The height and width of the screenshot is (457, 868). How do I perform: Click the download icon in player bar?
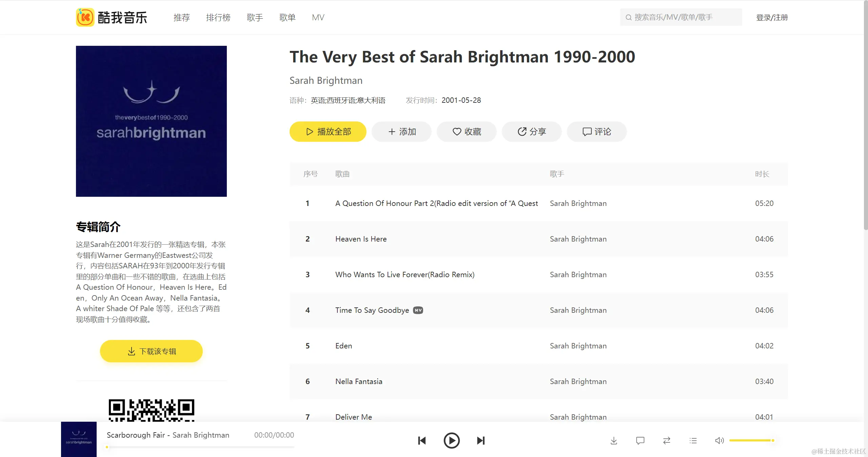(x=614, y=441)
